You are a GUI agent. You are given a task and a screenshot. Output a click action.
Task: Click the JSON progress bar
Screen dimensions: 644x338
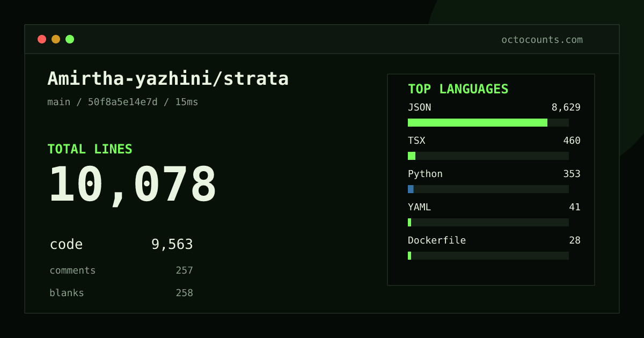click(x=488, y=122)
